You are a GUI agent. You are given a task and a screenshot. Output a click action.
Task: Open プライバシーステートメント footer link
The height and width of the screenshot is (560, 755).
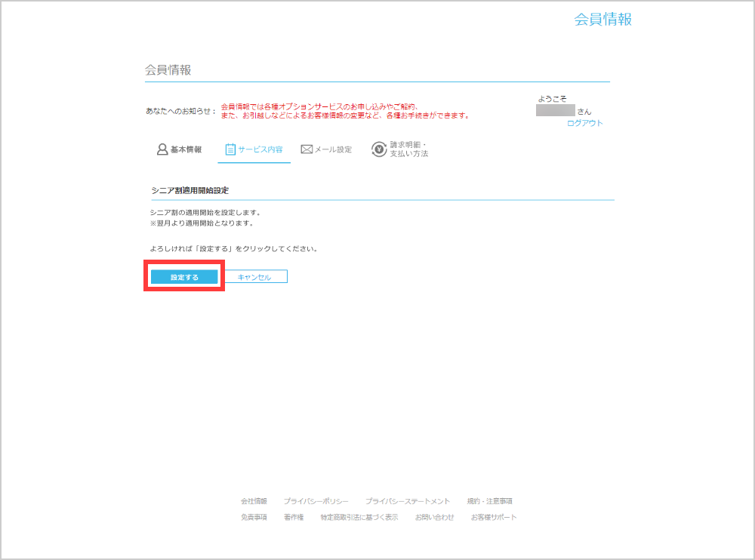tap(408, 501)
